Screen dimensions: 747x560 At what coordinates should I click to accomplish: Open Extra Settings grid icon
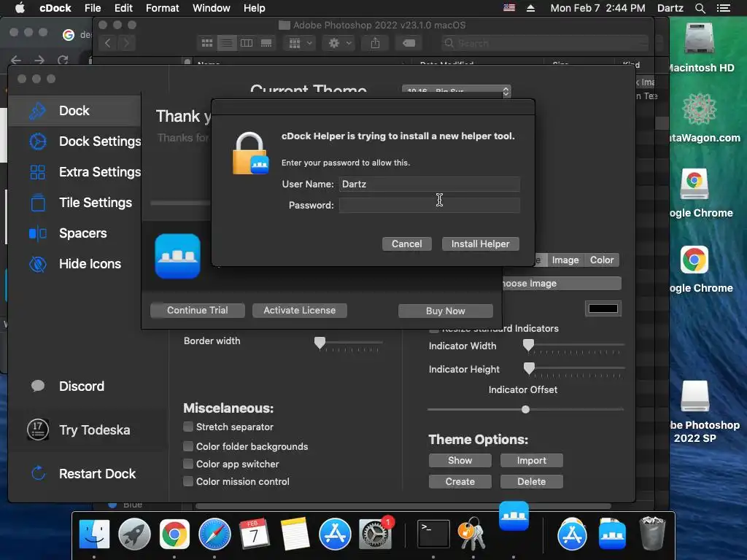[38, 172]
